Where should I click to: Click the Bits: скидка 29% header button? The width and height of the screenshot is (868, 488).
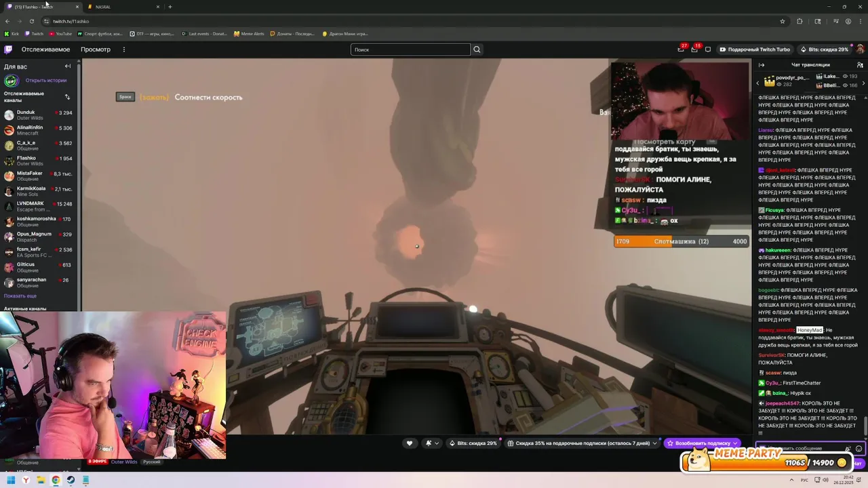pos(824,49)
